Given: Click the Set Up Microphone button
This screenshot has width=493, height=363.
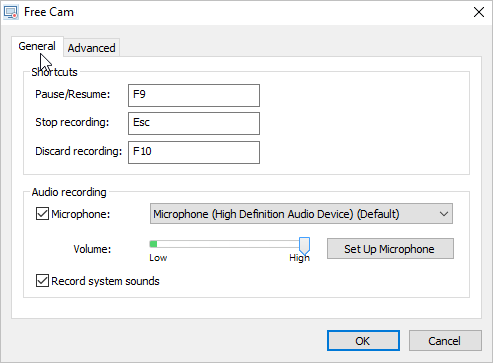Looking at the screenshot, I should click(x=390, y=249).
